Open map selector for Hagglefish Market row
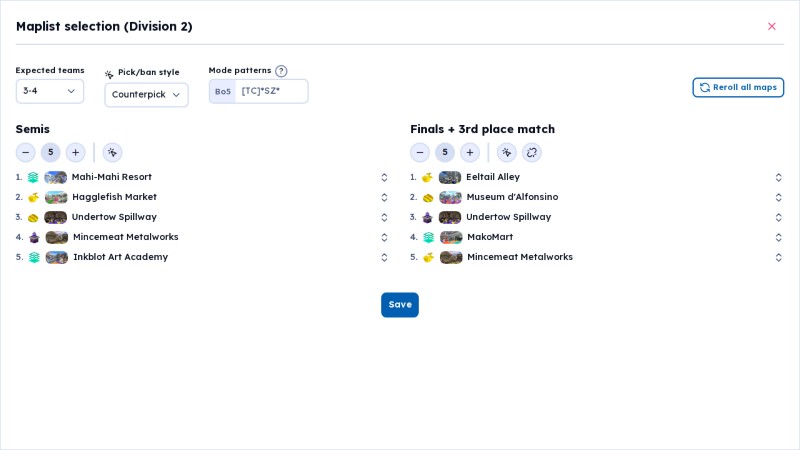This screenshot has width=800, height=450. (384, 197)
